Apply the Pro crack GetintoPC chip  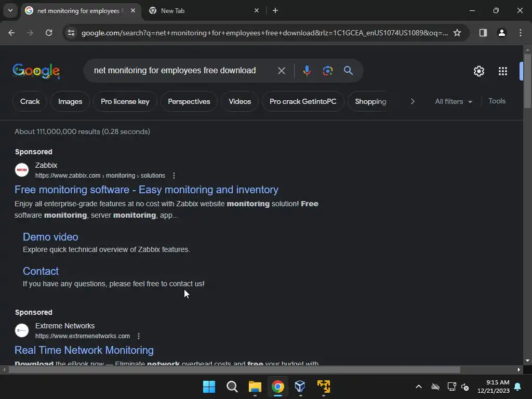[303, 101]
